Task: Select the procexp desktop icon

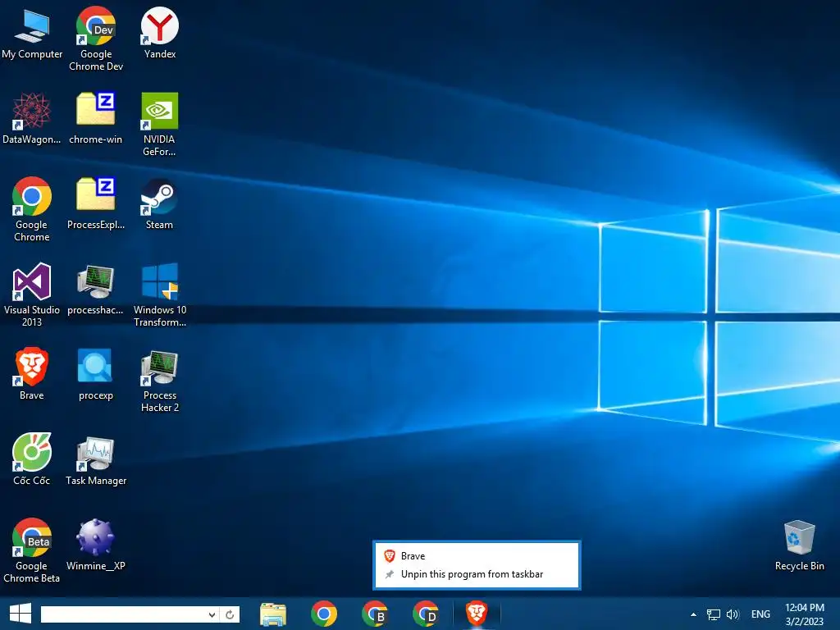Action: [x=96, y=374]
